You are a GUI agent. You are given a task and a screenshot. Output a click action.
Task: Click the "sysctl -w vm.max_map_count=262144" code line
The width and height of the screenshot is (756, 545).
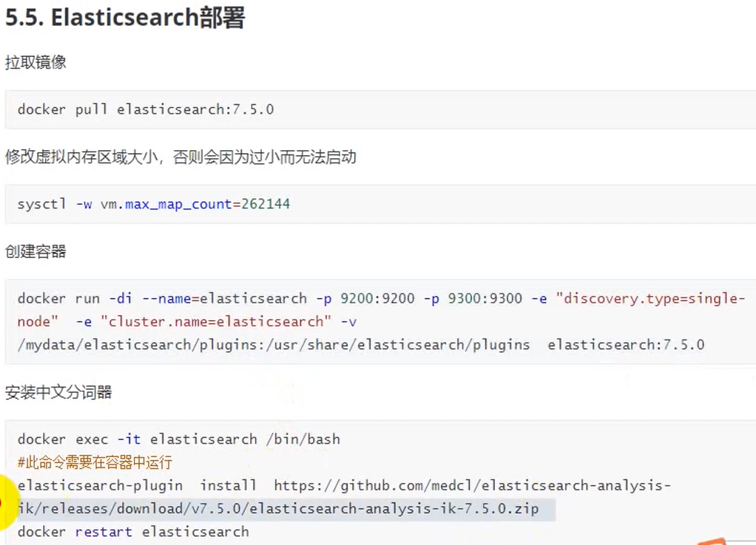pyautogui.click(x=154, y=204)
